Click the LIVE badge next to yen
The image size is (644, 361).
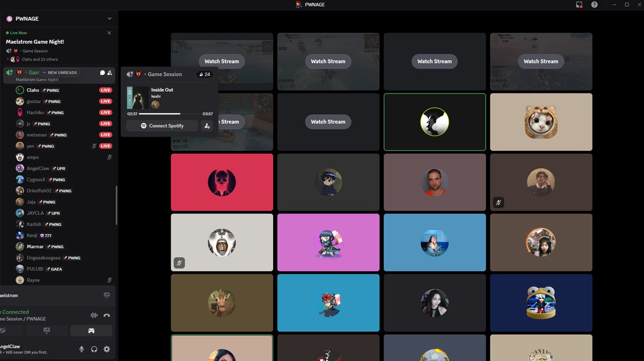pos(105,146)
